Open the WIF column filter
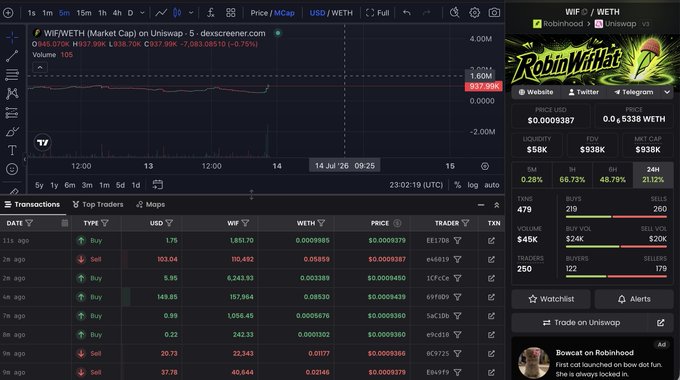Image resolution: width=680 pixels, height=380 pixels. (x=245, y=223)
